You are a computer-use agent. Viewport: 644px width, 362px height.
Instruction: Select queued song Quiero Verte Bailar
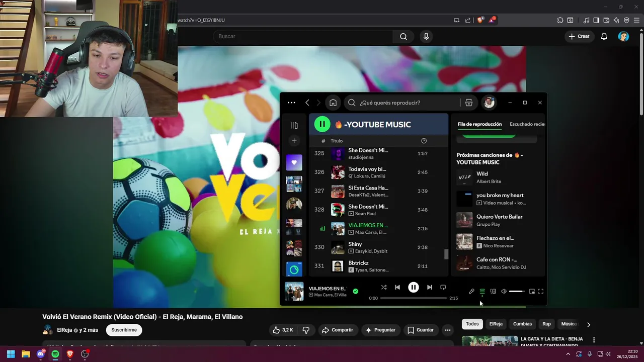coord(498,220)
